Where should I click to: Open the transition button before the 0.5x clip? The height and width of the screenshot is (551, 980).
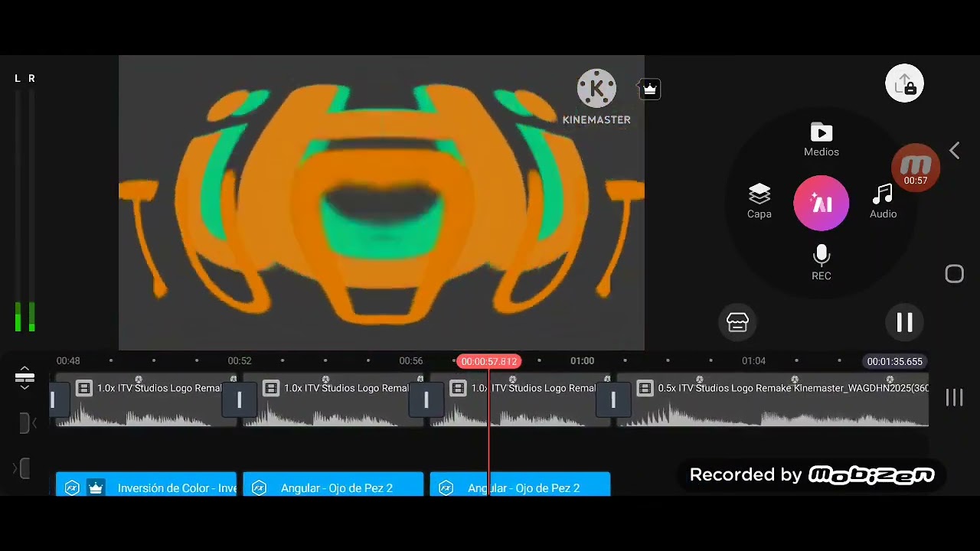point(612,399)
